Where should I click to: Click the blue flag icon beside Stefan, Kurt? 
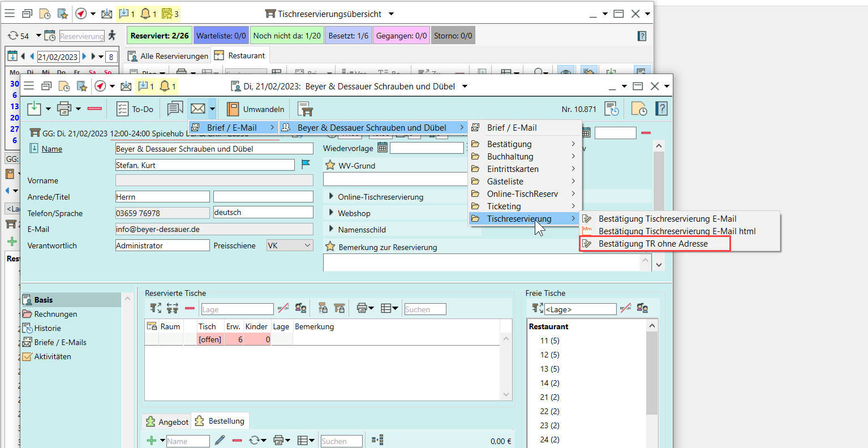[306, 165]
